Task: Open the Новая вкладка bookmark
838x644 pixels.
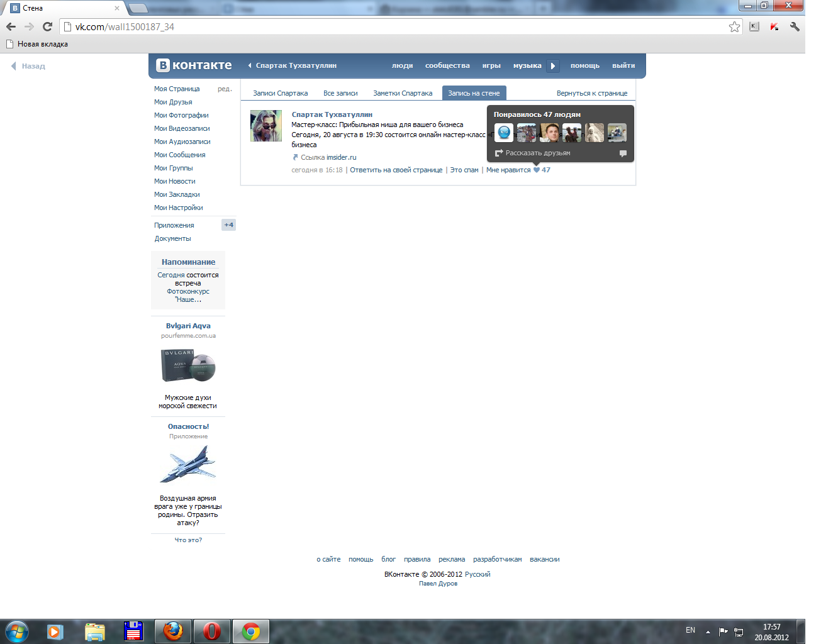Action: [x=36, y=44]
